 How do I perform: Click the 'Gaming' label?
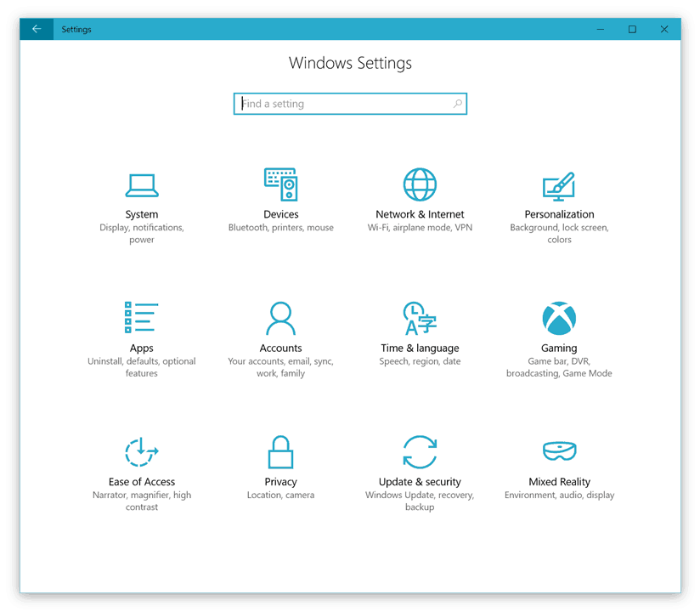point(559,348)
